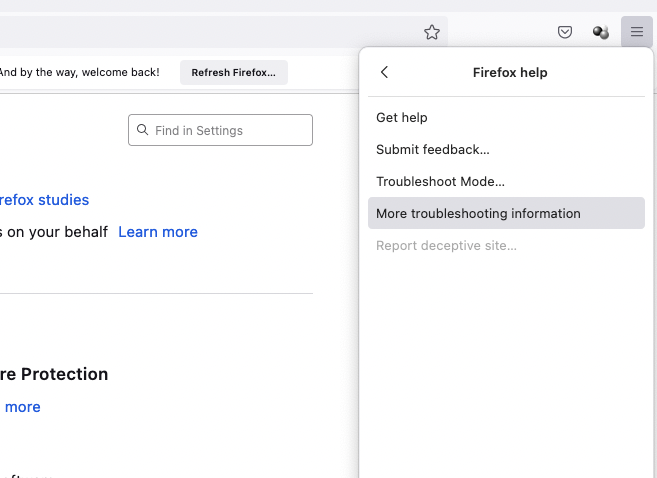Image resolution: width=657 pixels, height=478 pixels.
Task: Select Report deceptive site… entry
Action: (506, 245)
